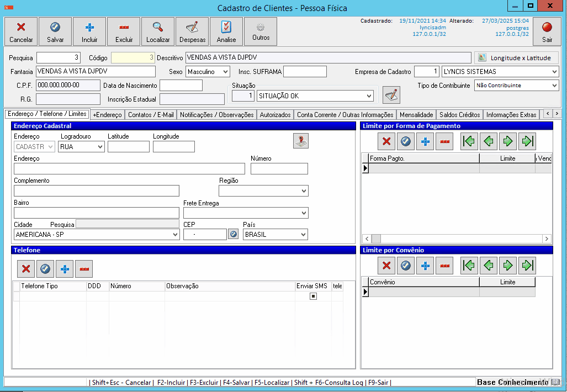Screen dimensions: 567x392
Task: Toggle the Enviar SMS checkbox
Action: (313, 296)
